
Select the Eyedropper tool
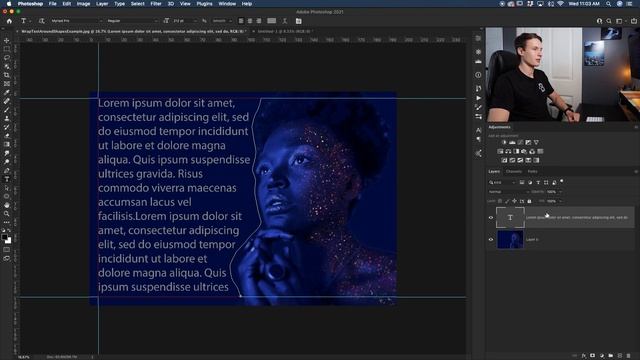[x=7, y=92]
